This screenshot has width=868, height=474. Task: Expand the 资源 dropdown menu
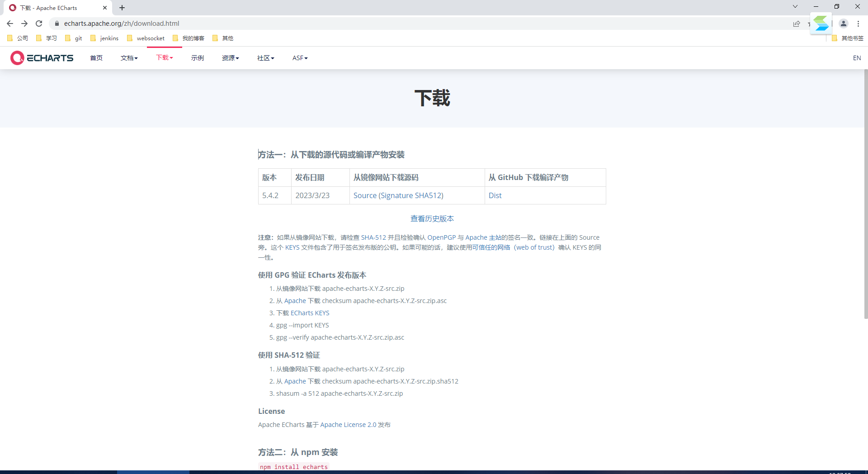231,58
